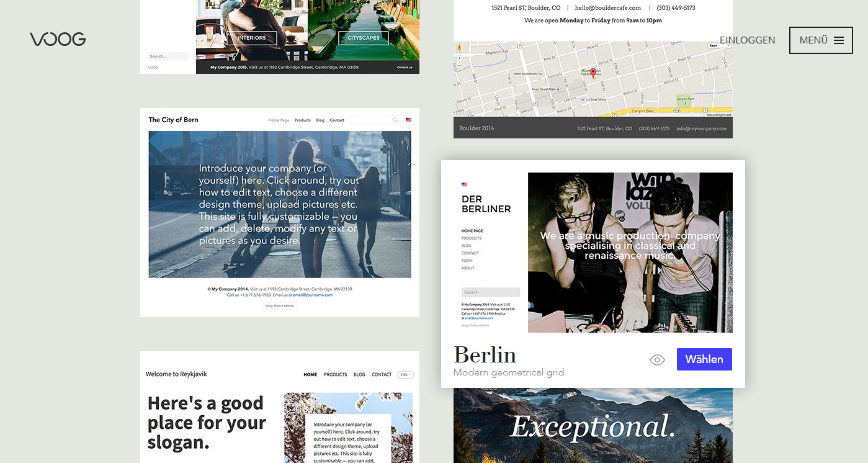Click the Contact us button in dark footer
The width and height of the screenshot is (868, 463).
[x=405, y=67]
